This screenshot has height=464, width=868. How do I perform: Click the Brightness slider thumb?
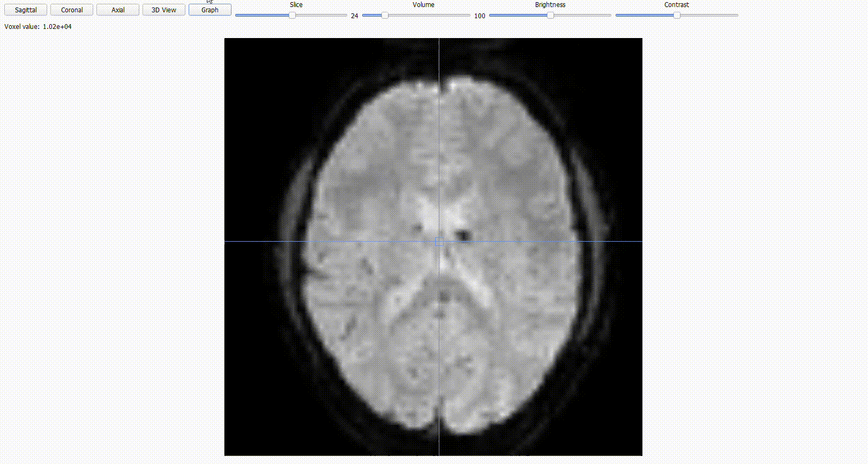tap(550, 16)
